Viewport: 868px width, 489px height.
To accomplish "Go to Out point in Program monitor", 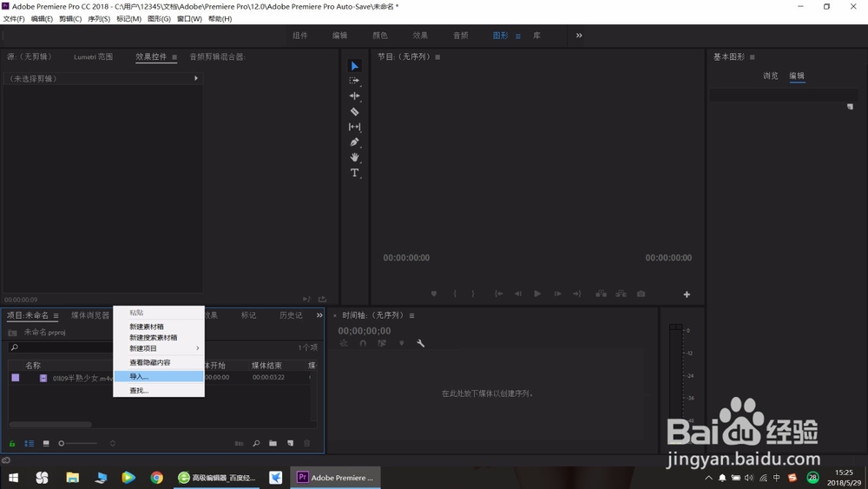I will click(577, 294).
